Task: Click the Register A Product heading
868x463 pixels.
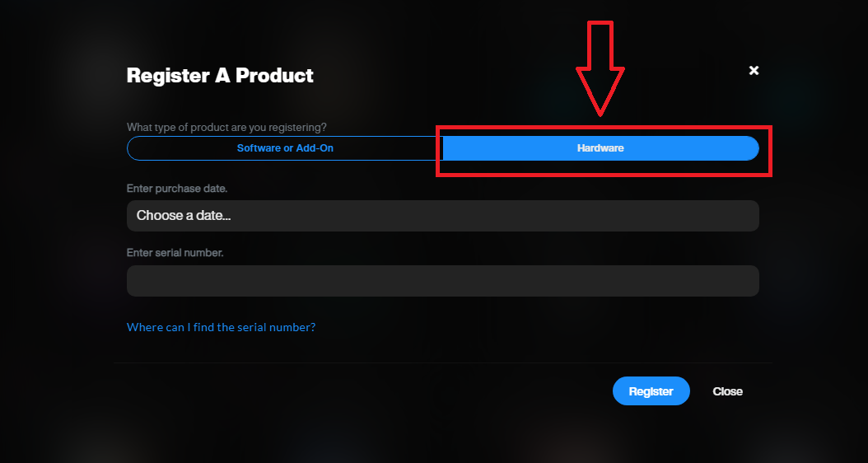Action: point(220,75)
